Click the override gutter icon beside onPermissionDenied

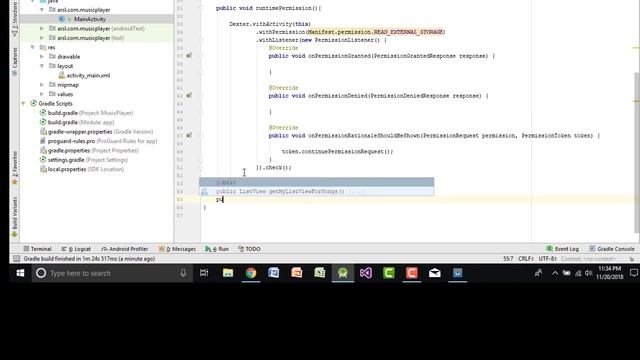point(189,95)
